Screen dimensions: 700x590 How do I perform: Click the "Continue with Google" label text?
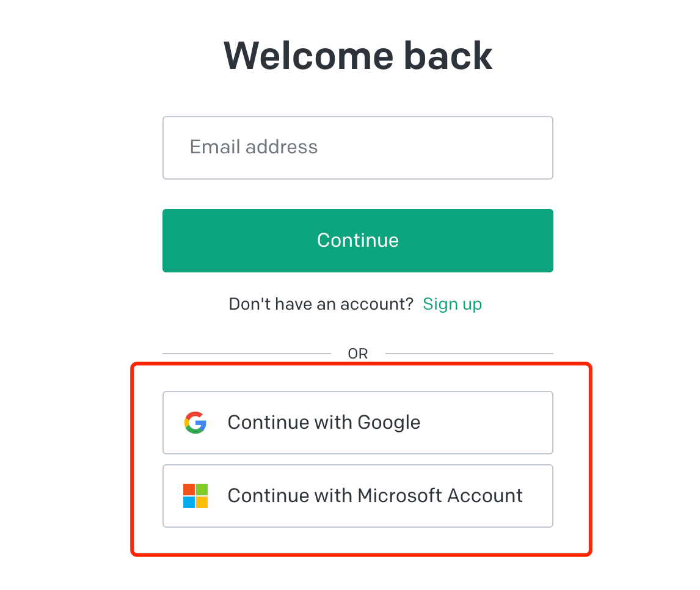[x=324, y=423]
